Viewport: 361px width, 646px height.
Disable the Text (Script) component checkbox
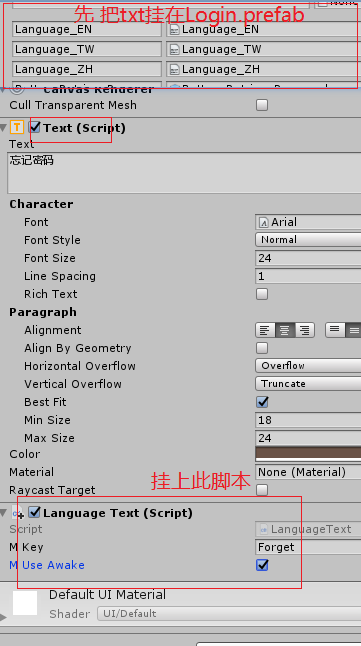coord(35,127)
